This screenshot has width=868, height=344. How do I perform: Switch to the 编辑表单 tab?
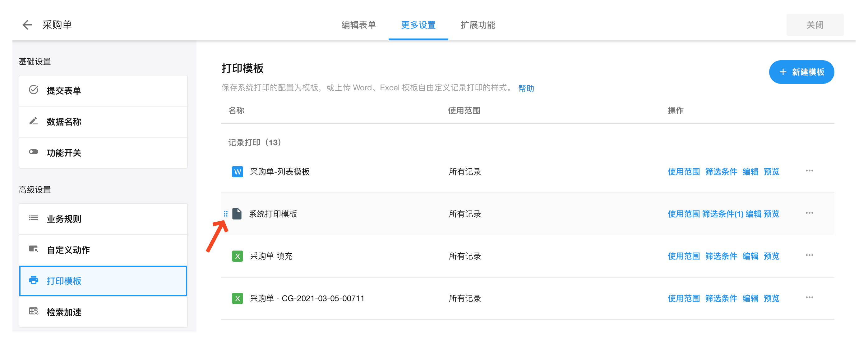click(358, 25)
